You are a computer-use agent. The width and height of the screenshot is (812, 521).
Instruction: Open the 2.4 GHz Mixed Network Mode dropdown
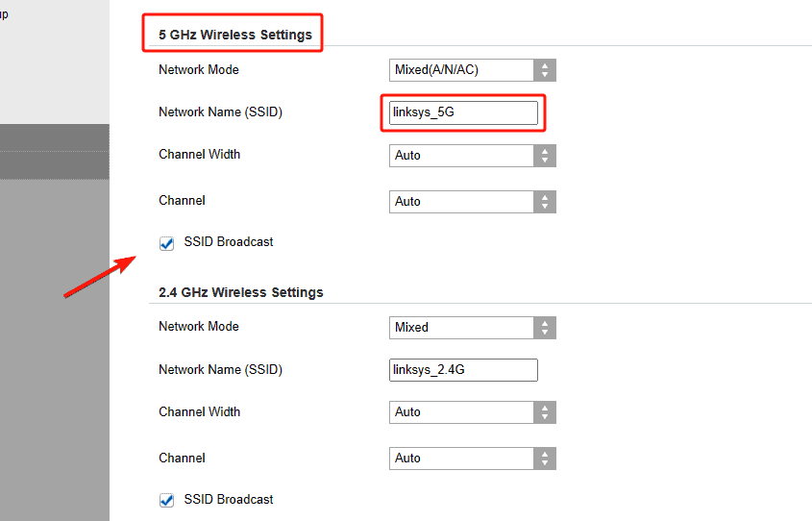(x=472, y=328)
